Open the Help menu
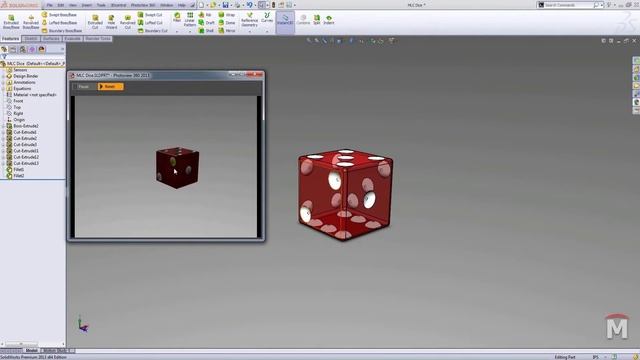The height and width of the screenshot is (360, 640). tap(182, 5)
